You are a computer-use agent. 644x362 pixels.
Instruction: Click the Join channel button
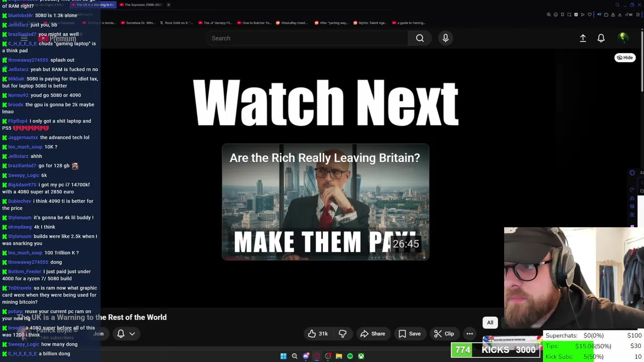pyautogui.click(x=98, y=334)
